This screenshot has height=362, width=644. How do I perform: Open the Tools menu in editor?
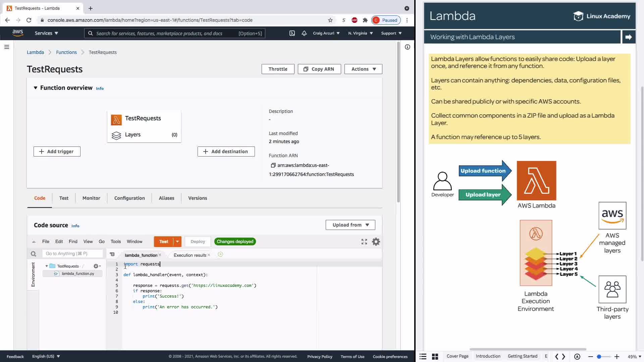[115, 242]
